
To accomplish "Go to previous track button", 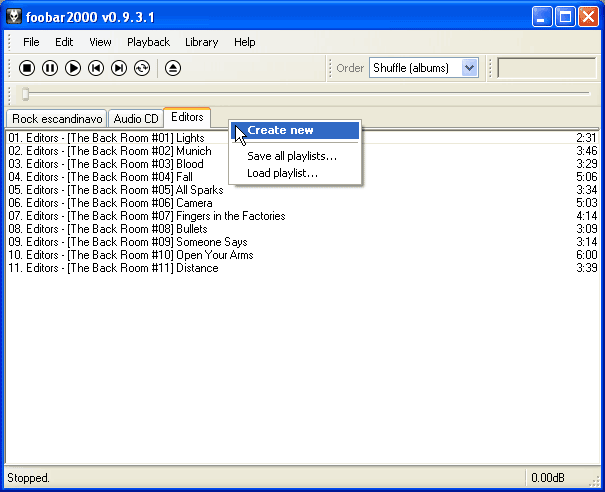I will click(x=96, y=68).
